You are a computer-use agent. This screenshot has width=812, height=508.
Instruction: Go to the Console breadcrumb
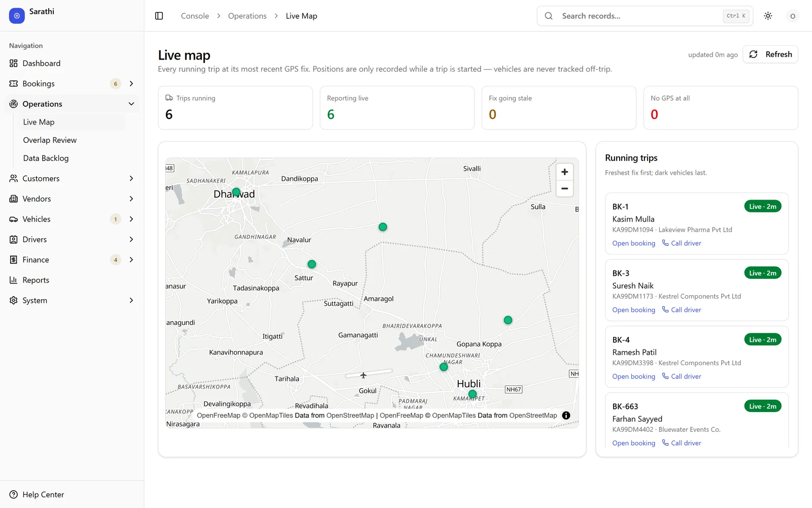click(195, 16)
